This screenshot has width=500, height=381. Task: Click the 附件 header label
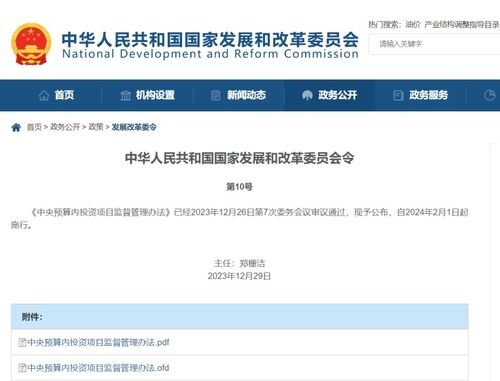(32, 317)
